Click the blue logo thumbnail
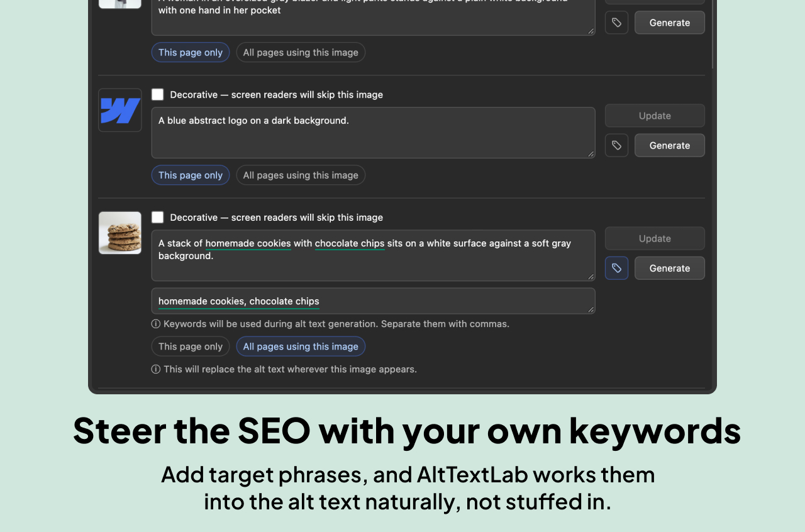 click(120, 110)
